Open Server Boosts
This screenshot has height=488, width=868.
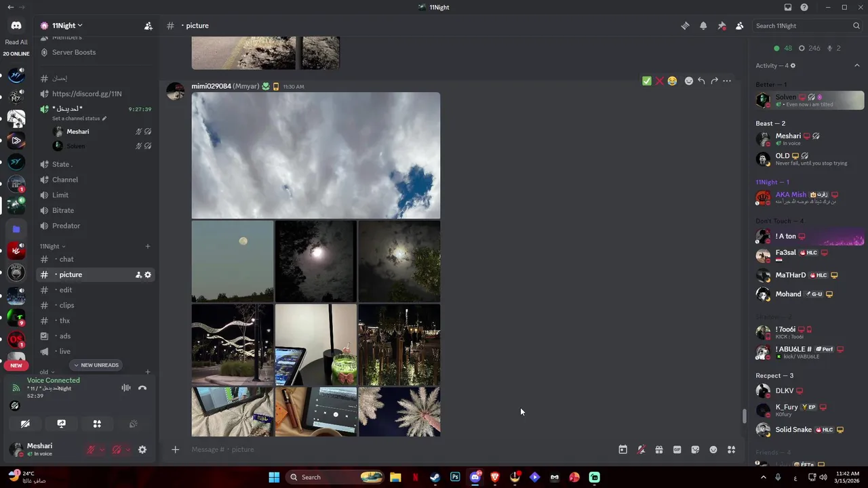[x=96, y=52]
